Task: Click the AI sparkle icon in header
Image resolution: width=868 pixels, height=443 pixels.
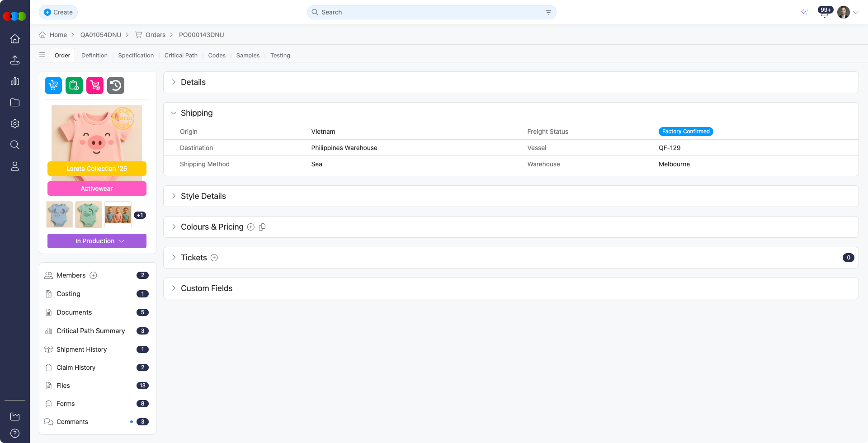Action: (804, 12)
